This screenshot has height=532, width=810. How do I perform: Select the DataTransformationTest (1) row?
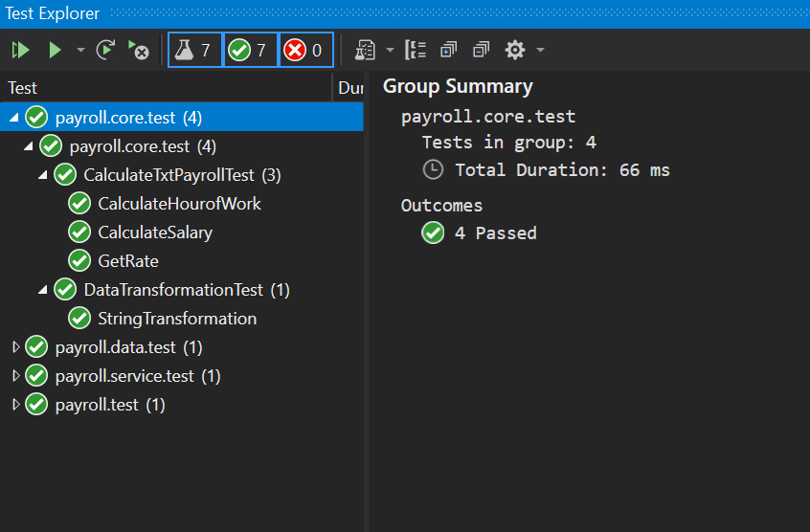182,290
